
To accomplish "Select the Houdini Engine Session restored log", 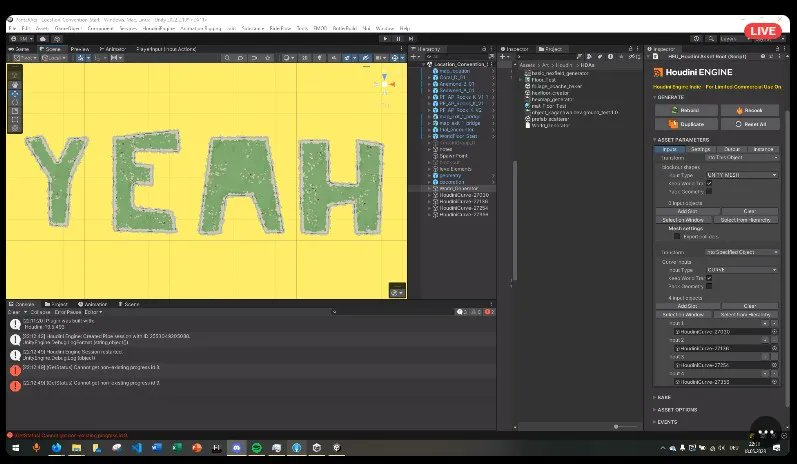I will [x=251, y=355].
